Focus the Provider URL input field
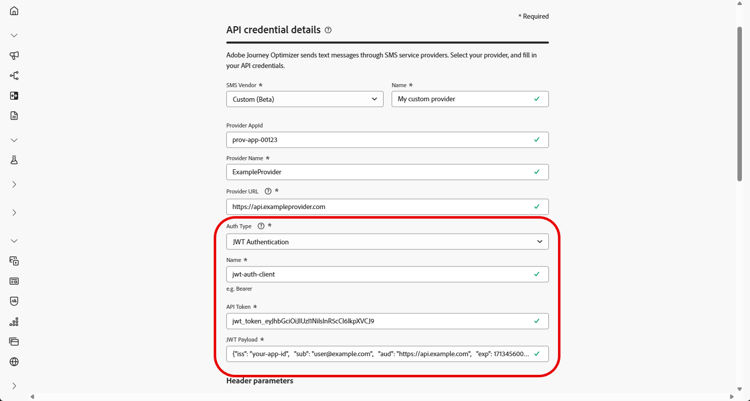 [x=380, y=207]
